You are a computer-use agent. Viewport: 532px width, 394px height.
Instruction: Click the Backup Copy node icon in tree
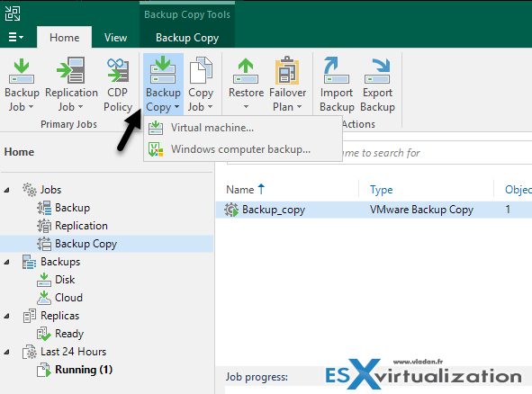point(44,244)
